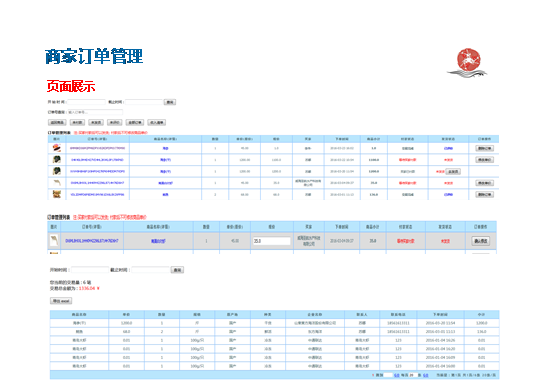Click the price input showing 35.0
Viewport: 554px width, 390px height.
[271, 241]
